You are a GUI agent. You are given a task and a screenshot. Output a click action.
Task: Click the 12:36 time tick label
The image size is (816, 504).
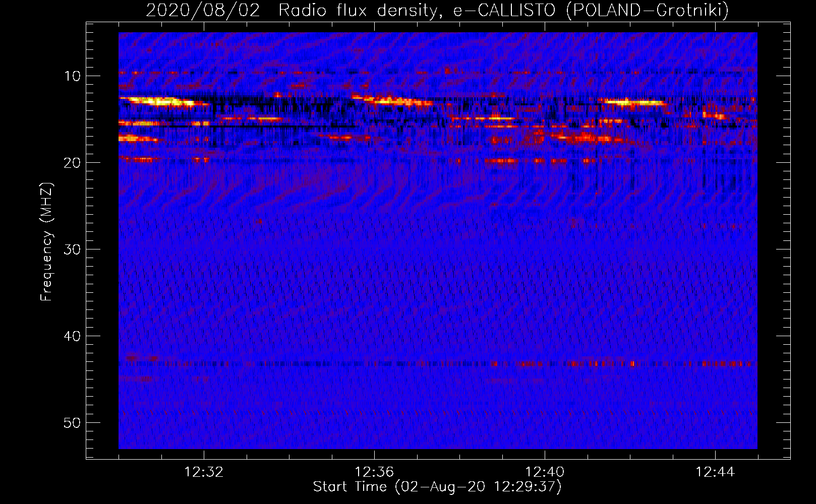pyautogui.click(x=374, y=472)
